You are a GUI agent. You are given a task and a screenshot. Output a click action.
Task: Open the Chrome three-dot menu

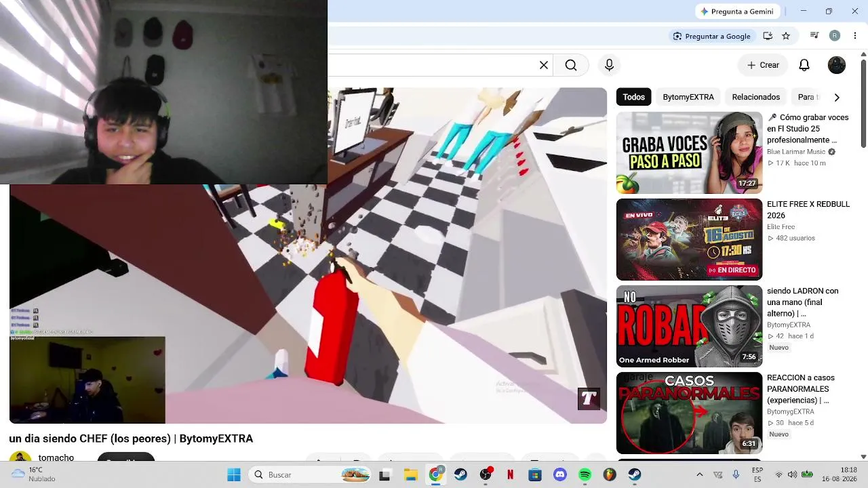point(855,36)
